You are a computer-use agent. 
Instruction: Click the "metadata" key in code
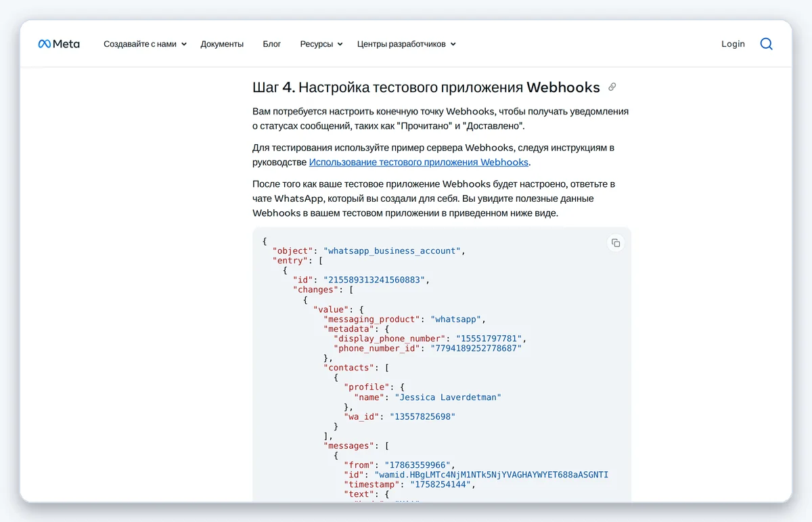point(348,329)
